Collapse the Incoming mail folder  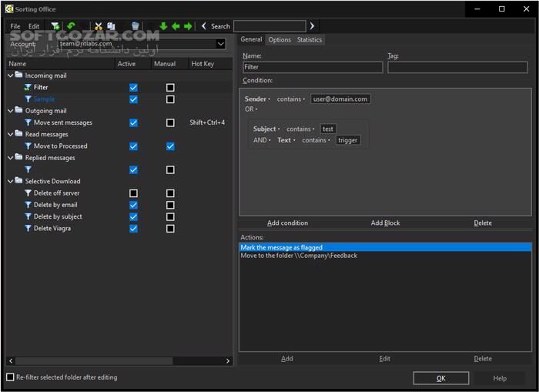(11, 75)
